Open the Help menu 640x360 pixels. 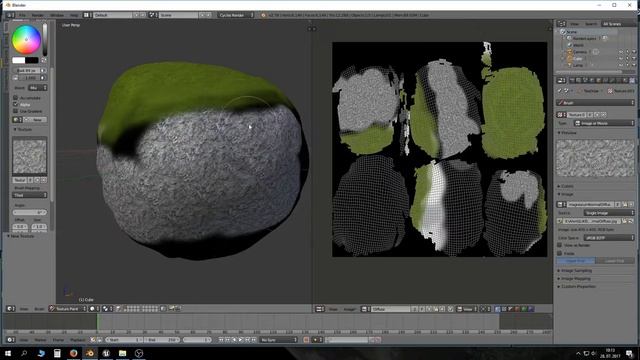73,15
